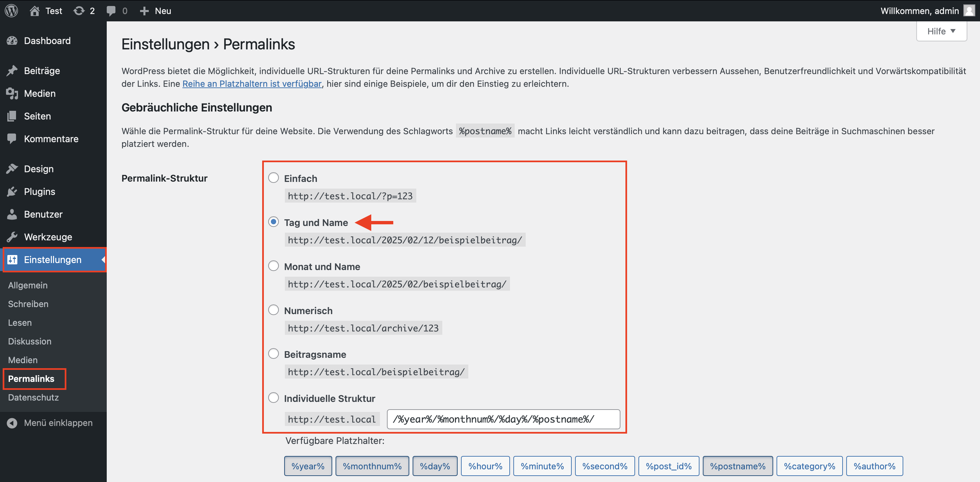Click the Werkzeuge wrench icon
980x482 pixels.
(x=12, y=237)
